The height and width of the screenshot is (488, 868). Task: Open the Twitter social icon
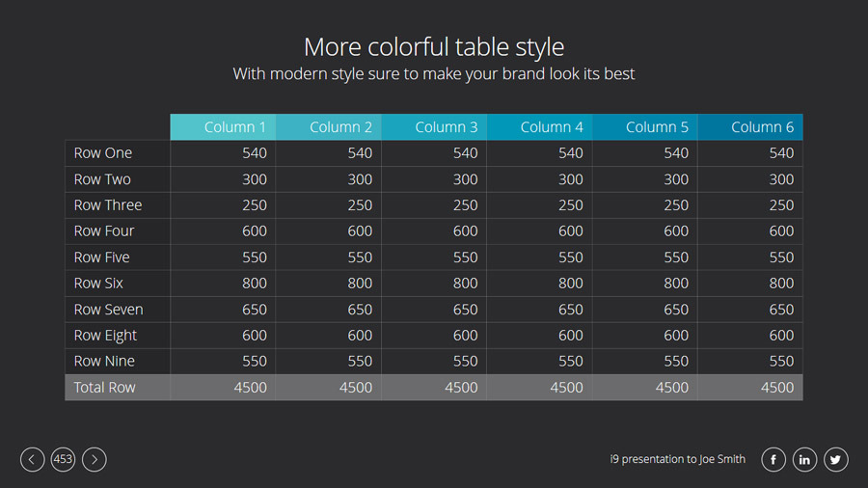(x=836, y=459)
